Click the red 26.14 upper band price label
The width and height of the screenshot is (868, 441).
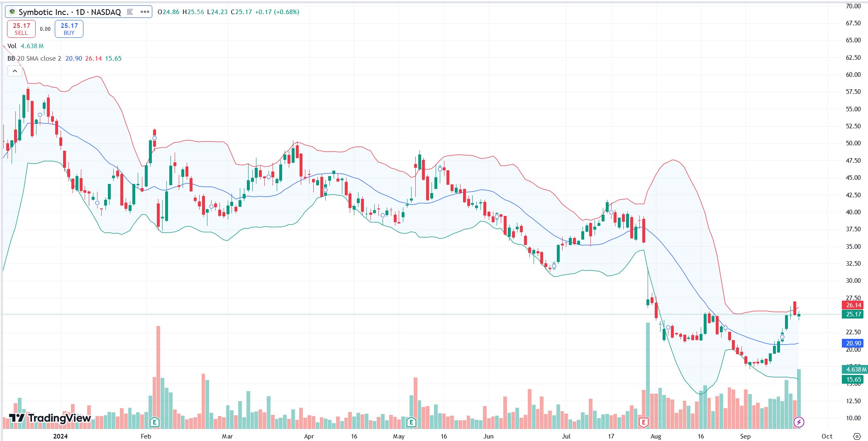853,305
